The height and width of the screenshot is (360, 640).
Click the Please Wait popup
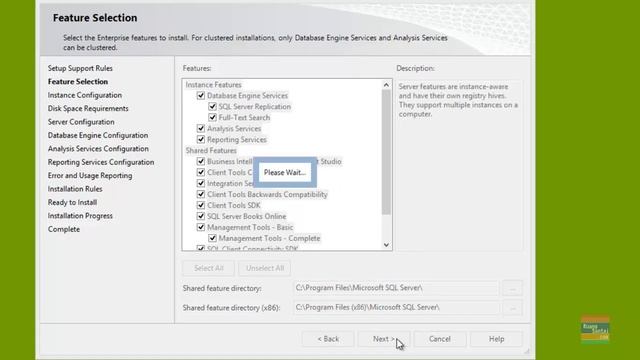pos(284,172)
